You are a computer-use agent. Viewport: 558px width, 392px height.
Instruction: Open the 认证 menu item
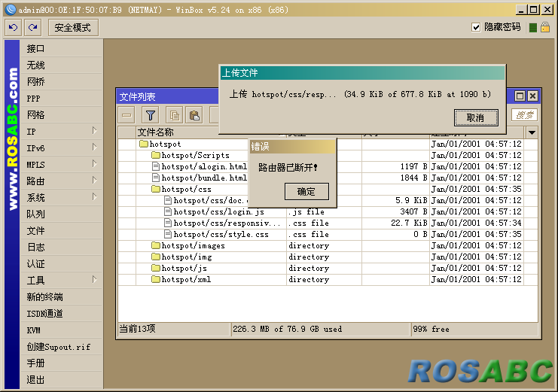(61, 264)
